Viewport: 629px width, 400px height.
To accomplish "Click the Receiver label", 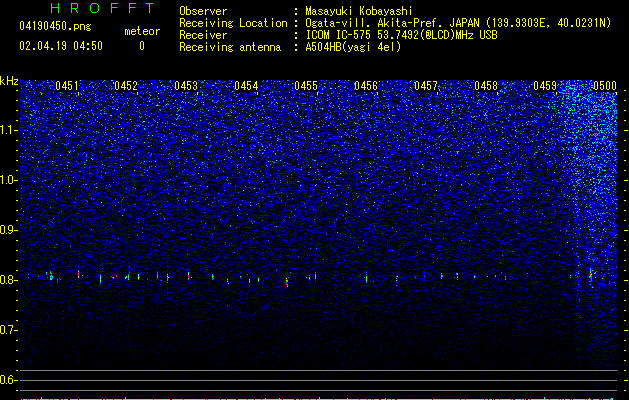I will click(203, 35).
